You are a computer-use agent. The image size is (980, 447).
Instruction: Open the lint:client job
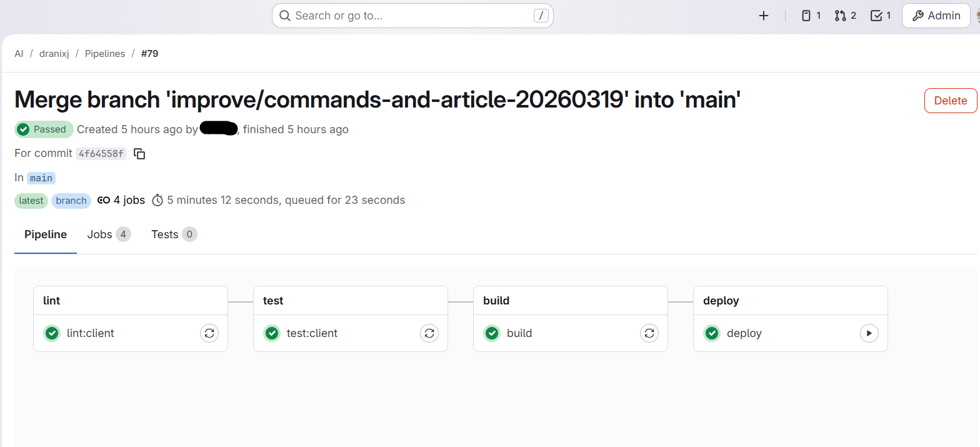click(91, 333)
